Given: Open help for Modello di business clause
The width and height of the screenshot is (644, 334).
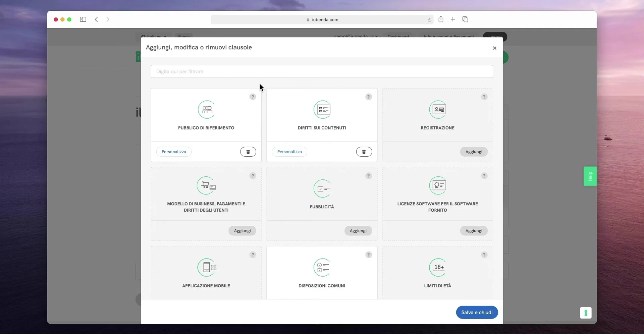Looking at the screenshot, I should point(253,176).
